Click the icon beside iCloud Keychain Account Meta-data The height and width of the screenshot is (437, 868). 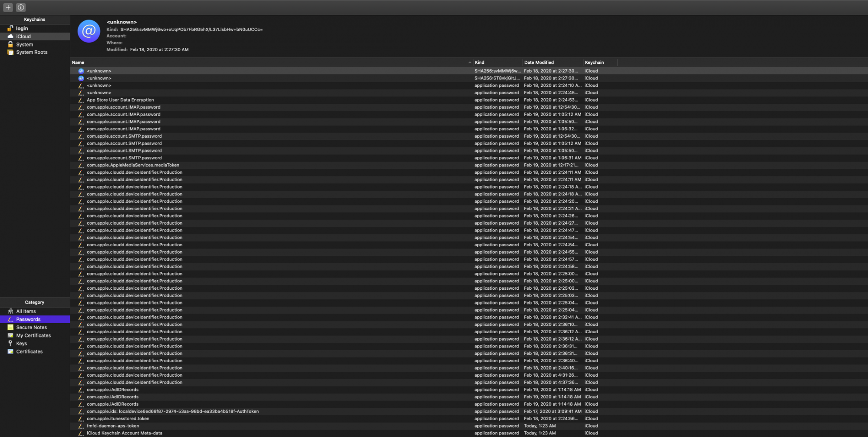click(81, 433)
